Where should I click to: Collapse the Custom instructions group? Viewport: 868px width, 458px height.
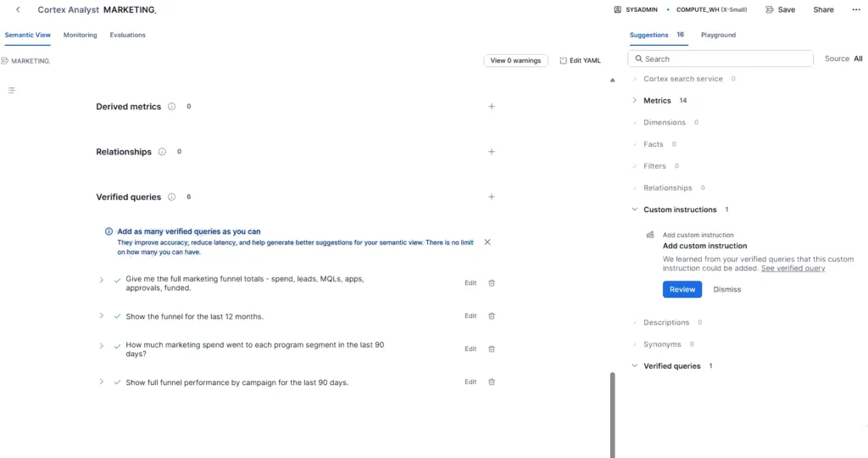pos(635,209)
